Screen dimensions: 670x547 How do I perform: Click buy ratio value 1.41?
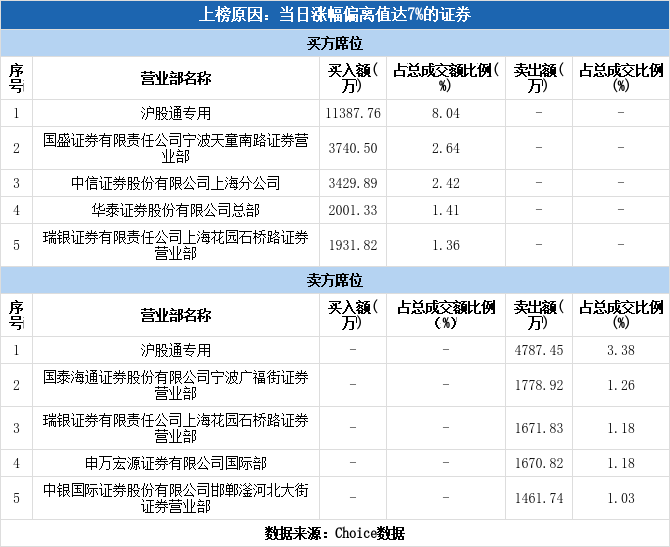[446, 210]
